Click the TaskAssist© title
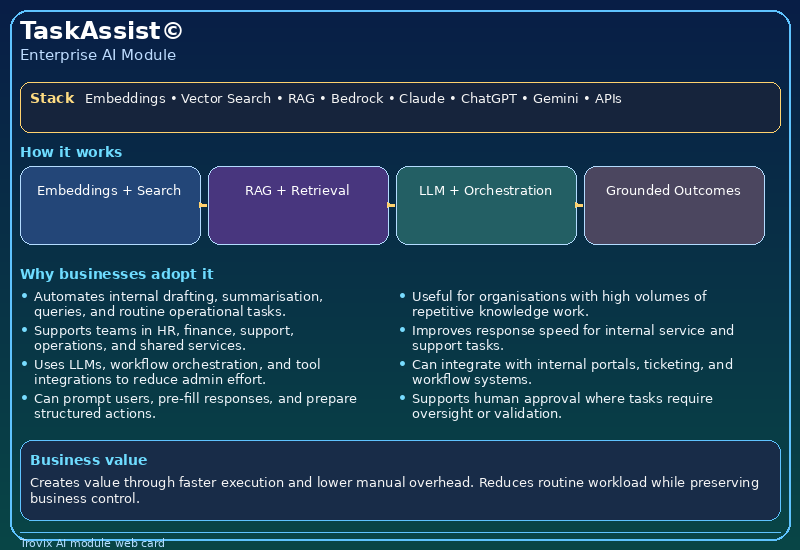This screenshot has height=550, width=800. tap(101, 31)
